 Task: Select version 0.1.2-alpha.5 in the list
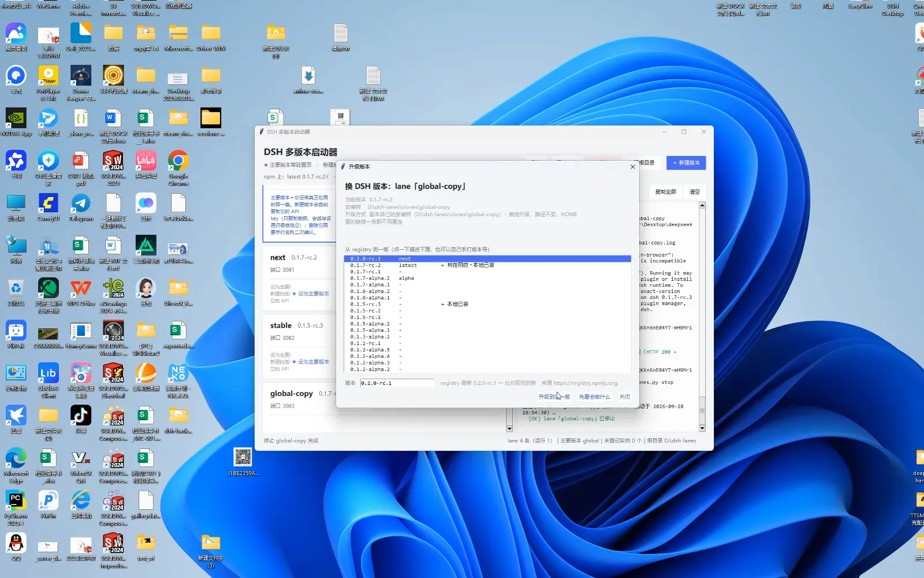(x=487, y=350)
